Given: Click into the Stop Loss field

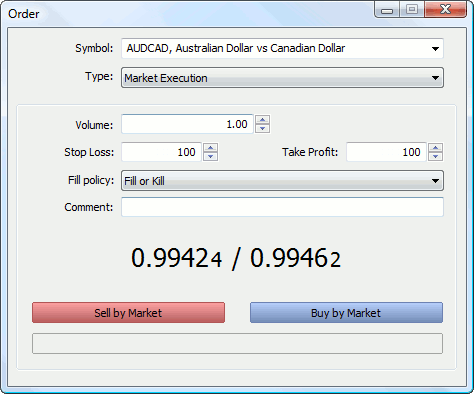Looking at the screenshot, I should (161, 152).
